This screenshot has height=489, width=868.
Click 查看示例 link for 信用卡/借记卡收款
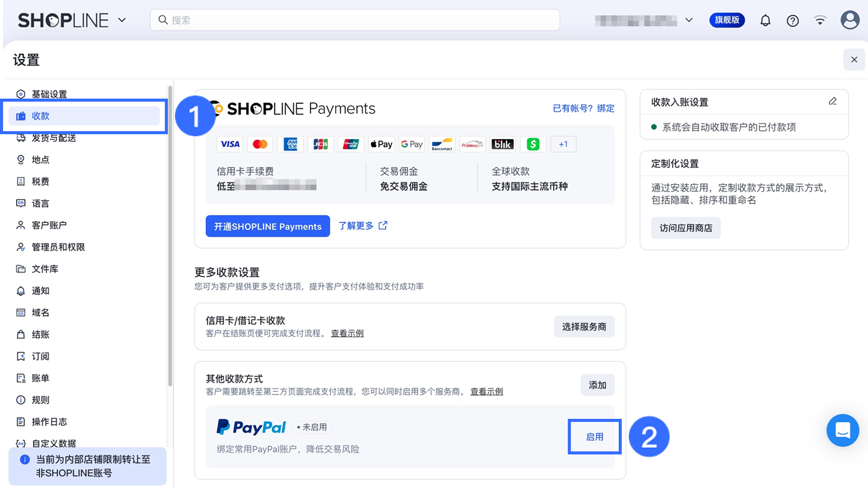(348, 333)
